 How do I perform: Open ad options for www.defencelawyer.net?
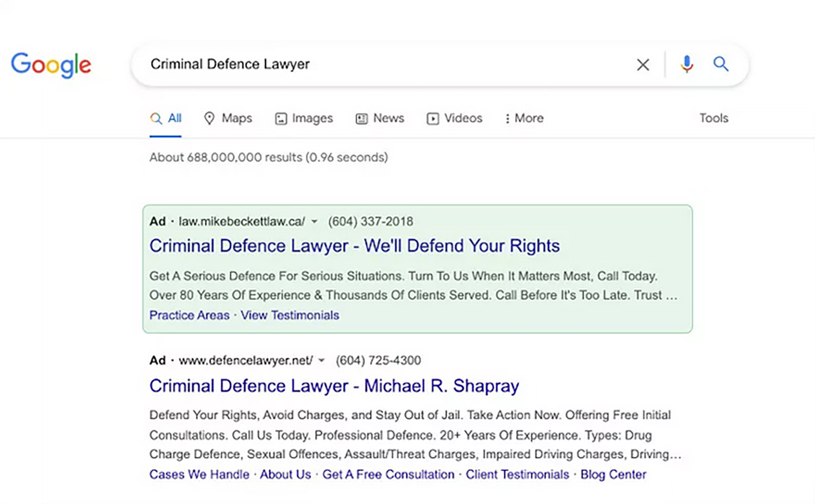322,360
